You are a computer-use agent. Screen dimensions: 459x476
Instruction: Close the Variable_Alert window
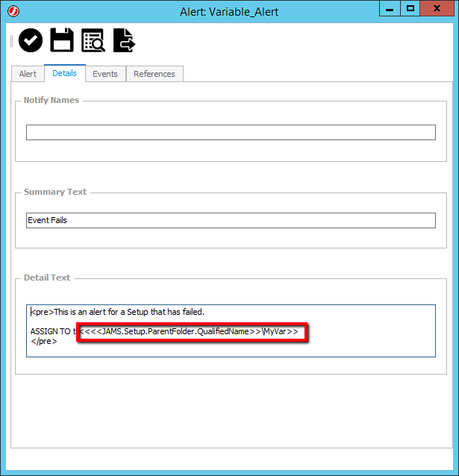click(x=437, y=8)
